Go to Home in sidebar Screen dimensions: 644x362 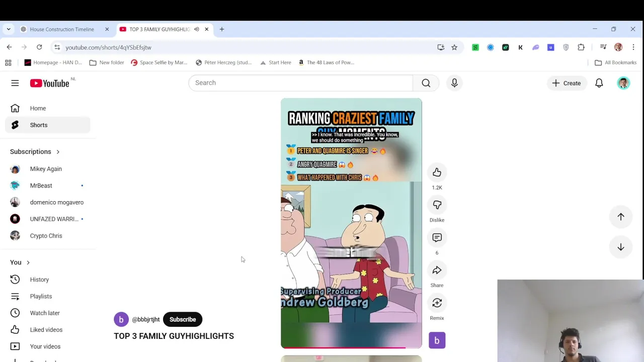coord(47,109)
